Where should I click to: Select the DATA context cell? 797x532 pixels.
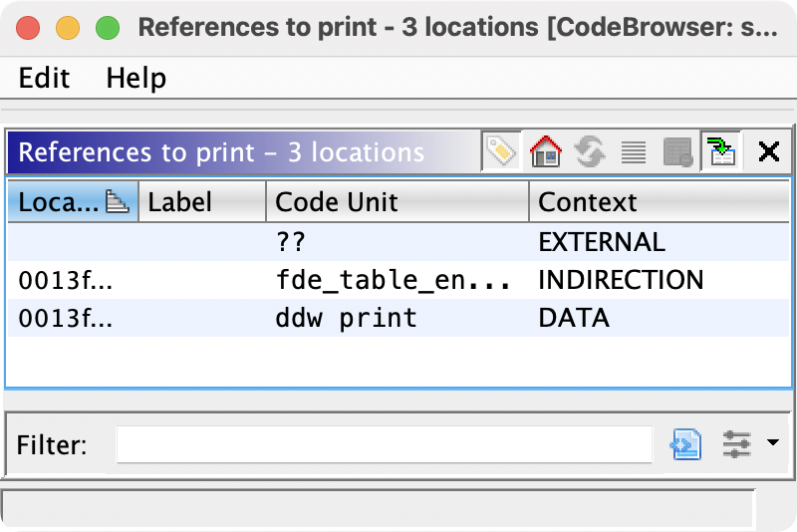[x=659, y=318]
